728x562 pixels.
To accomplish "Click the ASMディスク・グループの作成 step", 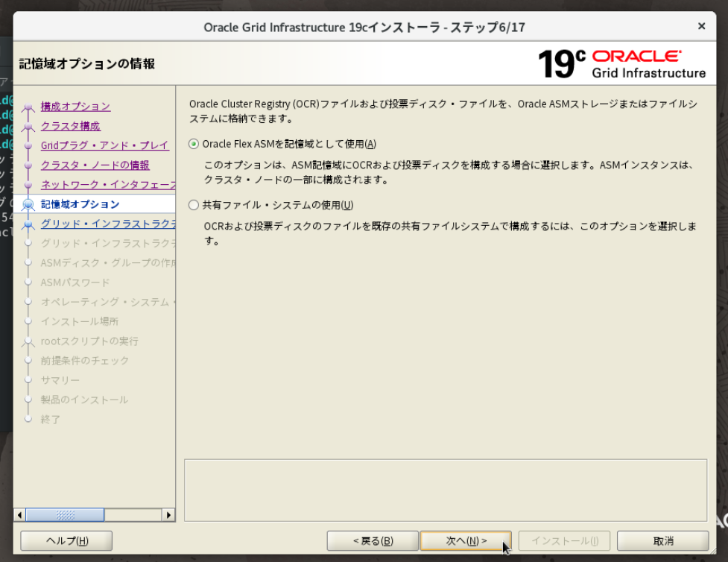I will [108, 262].
